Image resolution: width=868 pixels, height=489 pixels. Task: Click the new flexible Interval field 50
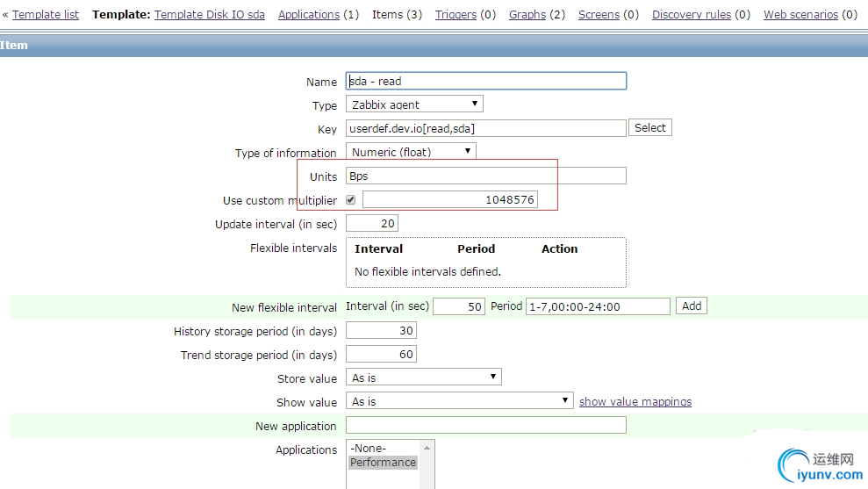[x=459, y=306]
